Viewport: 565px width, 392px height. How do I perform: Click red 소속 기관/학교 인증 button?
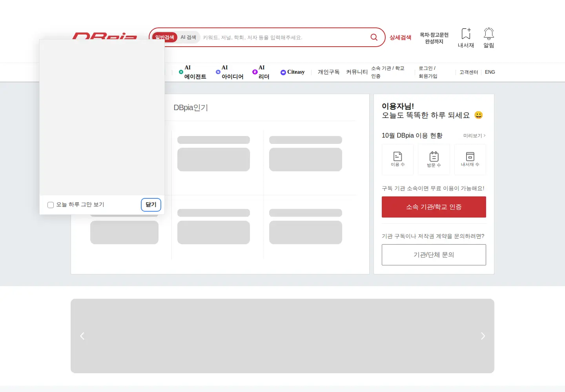(434, 207)
